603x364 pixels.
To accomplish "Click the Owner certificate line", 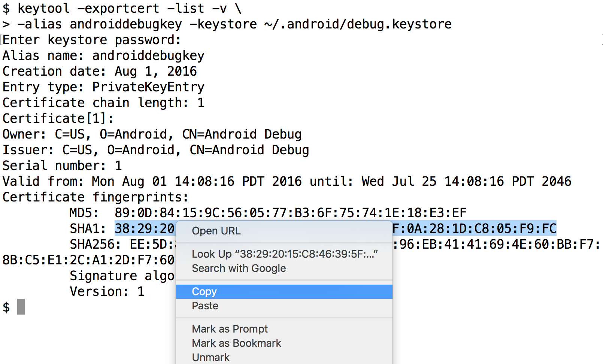I will click(152, 134).
